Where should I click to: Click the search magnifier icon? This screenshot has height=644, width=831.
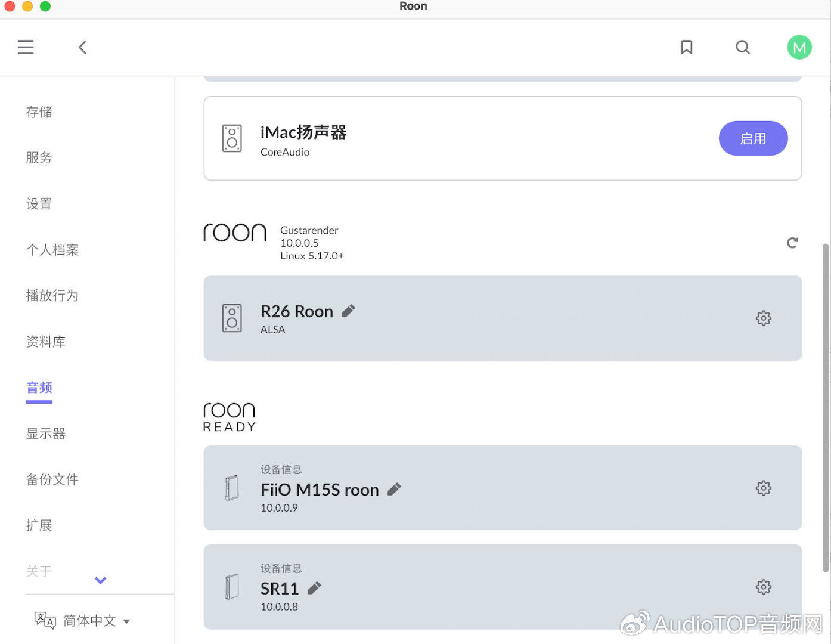pos(742,47)
